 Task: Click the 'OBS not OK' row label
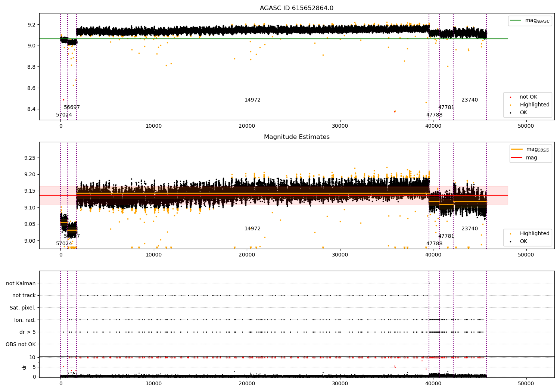coord(21,345)
